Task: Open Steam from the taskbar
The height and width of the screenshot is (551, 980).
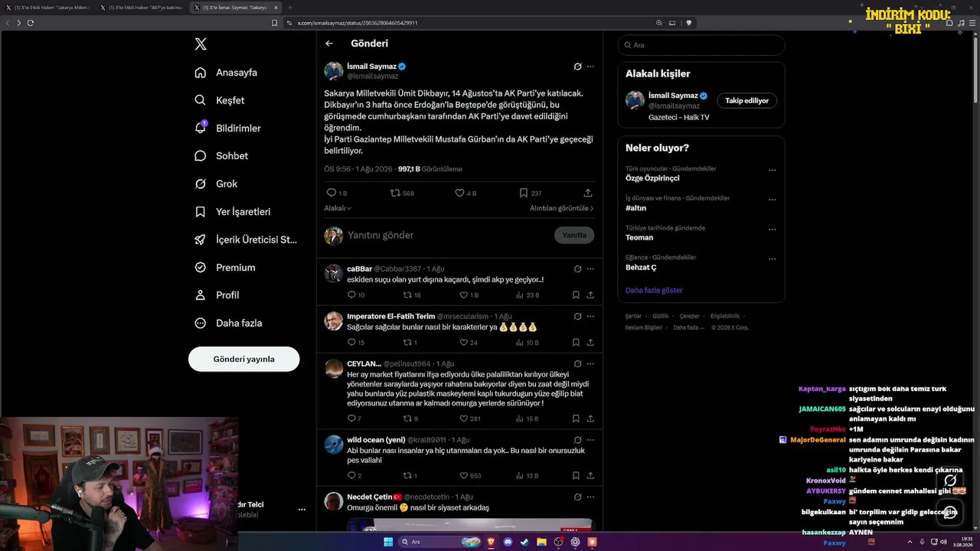Action: click(524, 542)
